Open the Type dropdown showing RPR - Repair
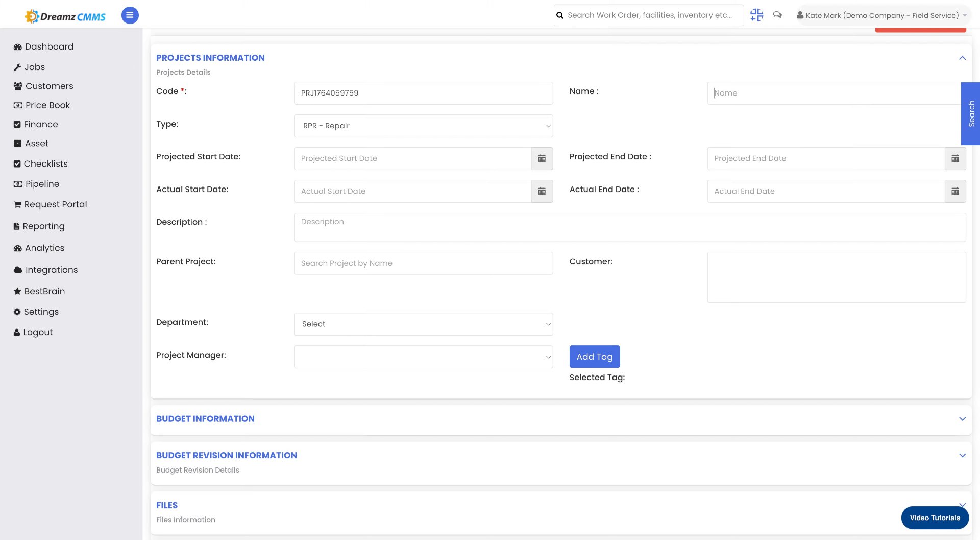Screen dimensions: 980x540 [423, 126]
